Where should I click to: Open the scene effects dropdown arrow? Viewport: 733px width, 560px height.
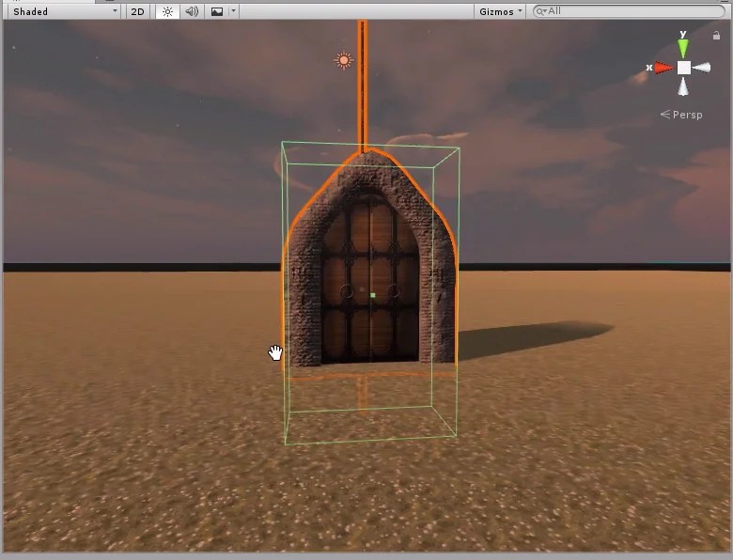point(233,11)
